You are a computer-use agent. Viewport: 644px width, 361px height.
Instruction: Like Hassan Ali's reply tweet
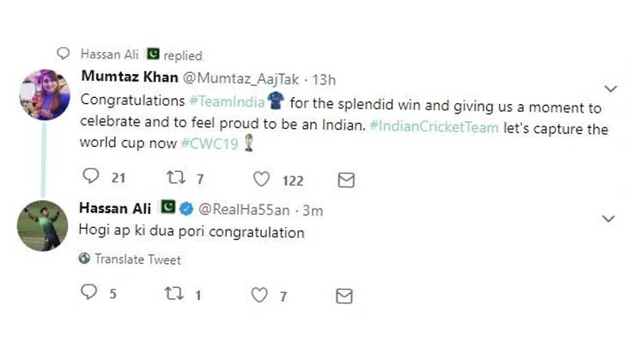(x=259, y=295)
